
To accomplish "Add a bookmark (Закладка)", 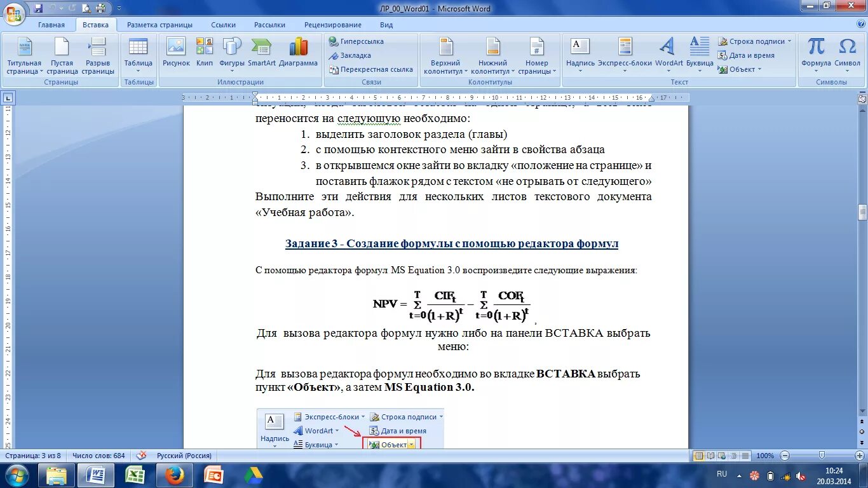I will 350,55.
